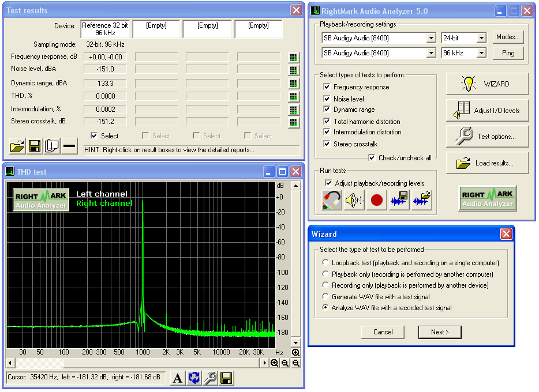
Task: Open graph options wrench icon in THD test
Action: tap(210, 378)
